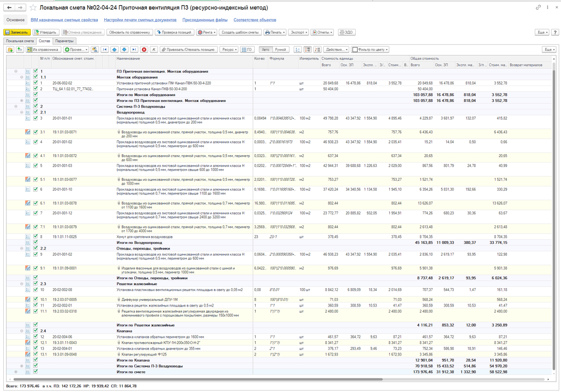Screen dimensions: 561x392
Task: Collapse subsection 2.4 Клапана
Action: (22, 330)
